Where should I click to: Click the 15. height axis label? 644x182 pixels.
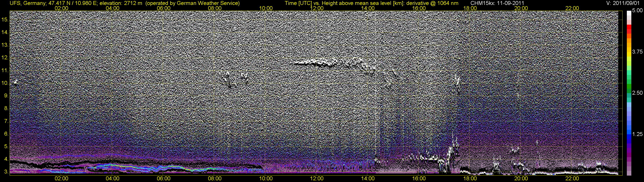tap(5, 20)
